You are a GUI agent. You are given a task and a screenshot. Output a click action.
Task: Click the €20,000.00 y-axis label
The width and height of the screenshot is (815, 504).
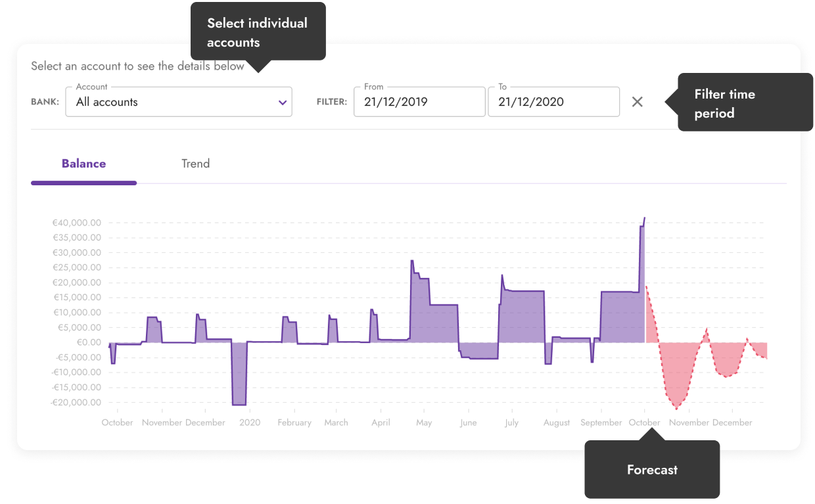point(77,283)
